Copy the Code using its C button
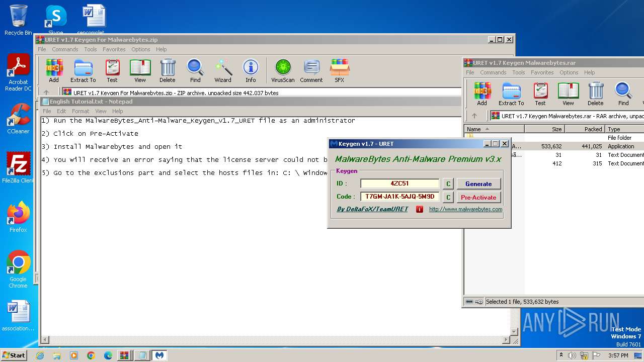The image size is (644, 362). pos(448,198)
